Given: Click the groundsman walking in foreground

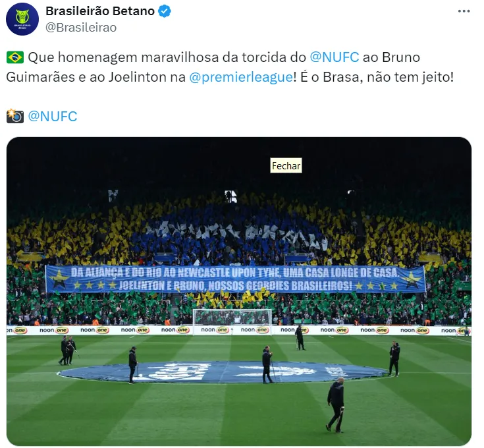Looking at the screenshot, I should tap(336, 405).
